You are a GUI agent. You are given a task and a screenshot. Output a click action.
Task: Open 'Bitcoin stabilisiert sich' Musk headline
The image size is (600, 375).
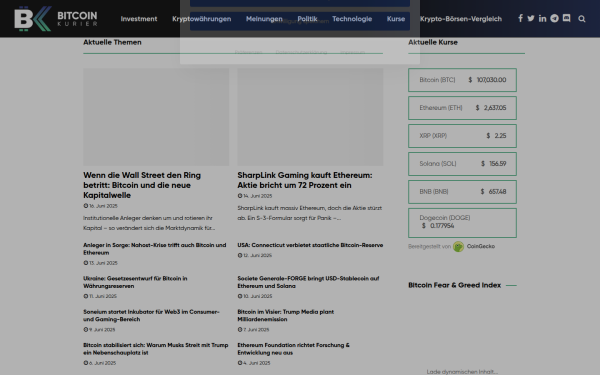[x=156, y=349]
